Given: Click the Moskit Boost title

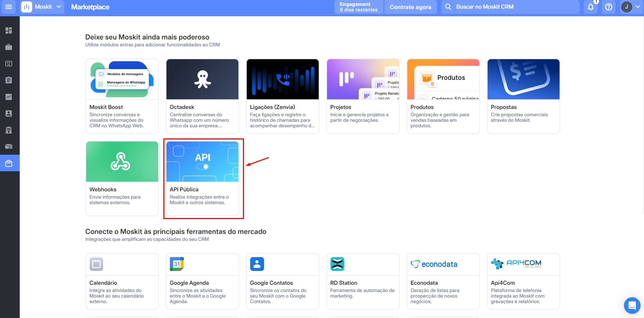Looking at the screenshot, I should [106, 107].
